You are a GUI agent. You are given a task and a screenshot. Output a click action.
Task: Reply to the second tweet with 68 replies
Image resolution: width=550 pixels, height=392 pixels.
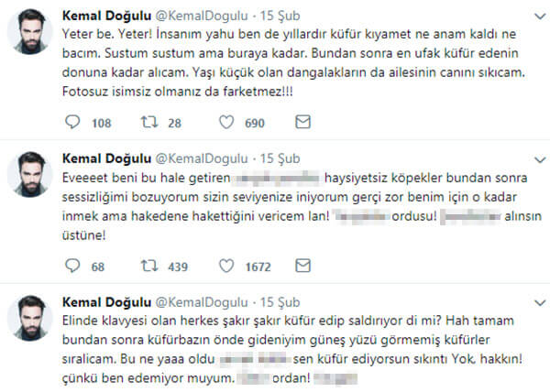click(x=73, y=267)
